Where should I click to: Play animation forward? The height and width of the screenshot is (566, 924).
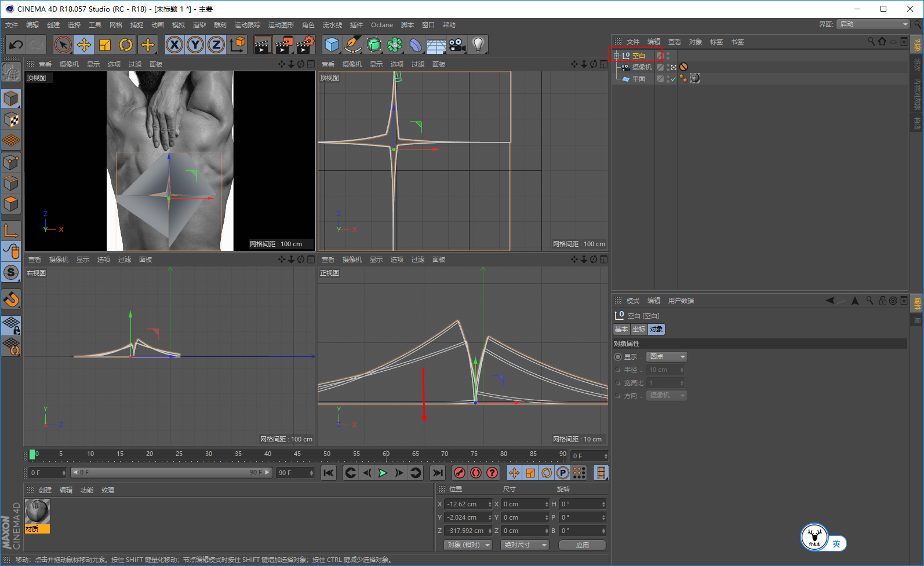click(x=383, y=473)
